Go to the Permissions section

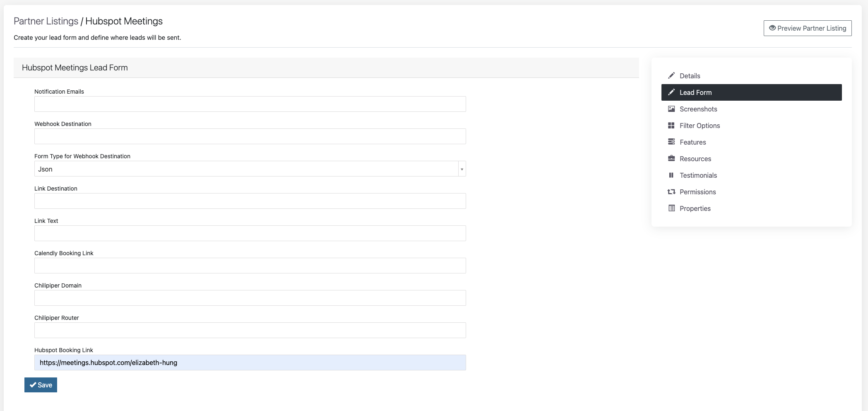(697, 192)
